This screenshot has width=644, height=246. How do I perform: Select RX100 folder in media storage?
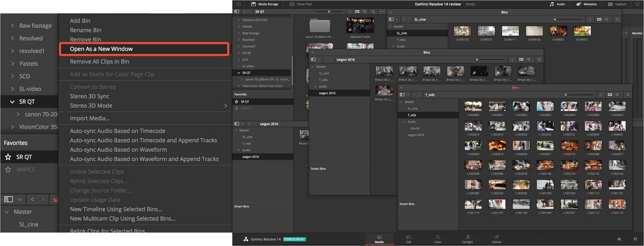247,53
